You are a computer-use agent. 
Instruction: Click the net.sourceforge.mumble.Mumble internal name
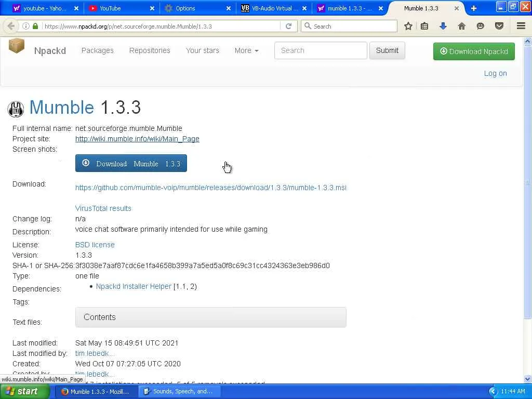pyautogui.click(x=129, y=129)
